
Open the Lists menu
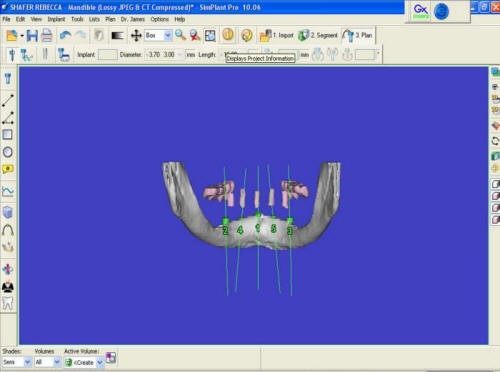click(94, 19)
